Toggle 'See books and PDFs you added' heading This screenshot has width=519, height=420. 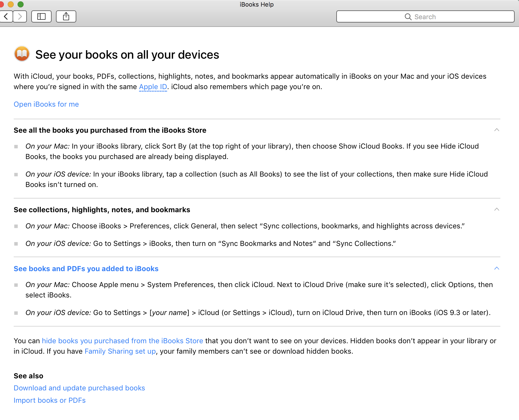[x=86, y=269]
